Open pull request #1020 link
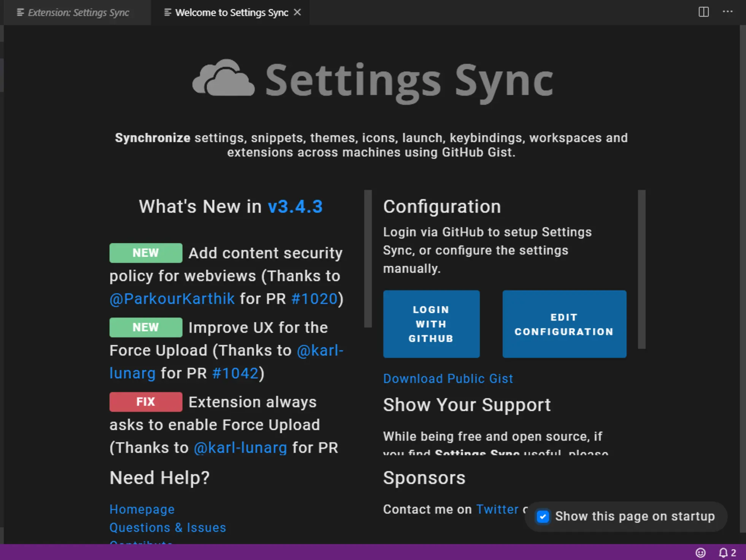This screenshot has width=746, height=560. point(314,299)
